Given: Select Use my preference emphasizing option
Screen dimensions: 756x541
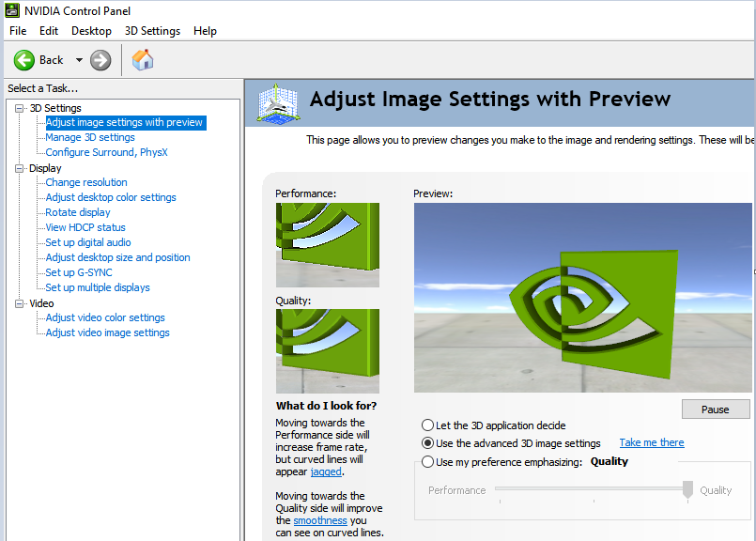Looking at the screenshot, I should click(x=501, y=462).
